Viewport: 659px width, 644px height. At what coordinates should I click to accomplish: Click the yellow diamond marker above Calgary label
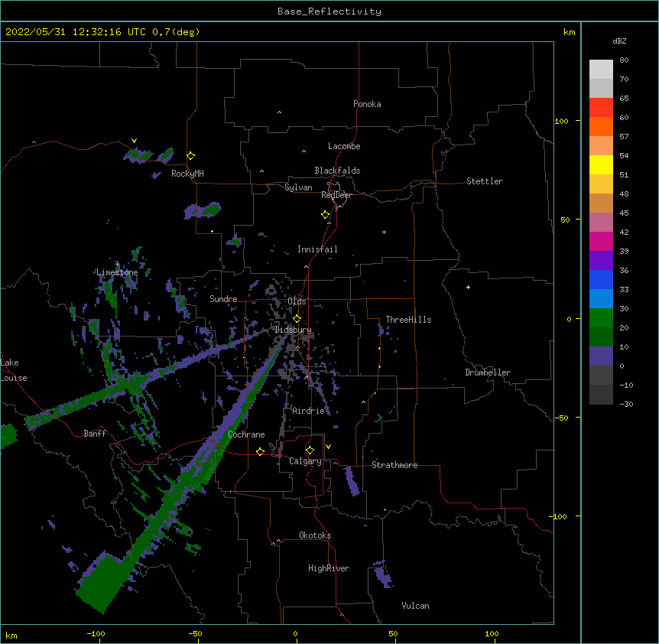(x=310, y=450)
